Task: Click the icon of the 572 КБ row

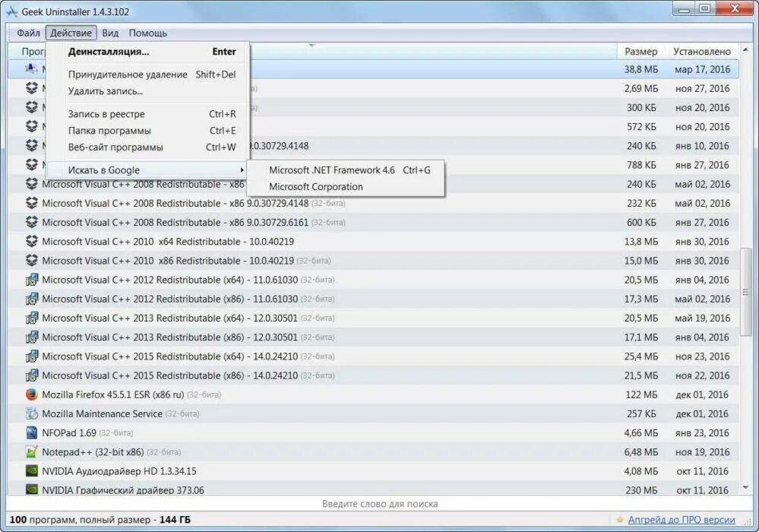Action: (31, 126)
